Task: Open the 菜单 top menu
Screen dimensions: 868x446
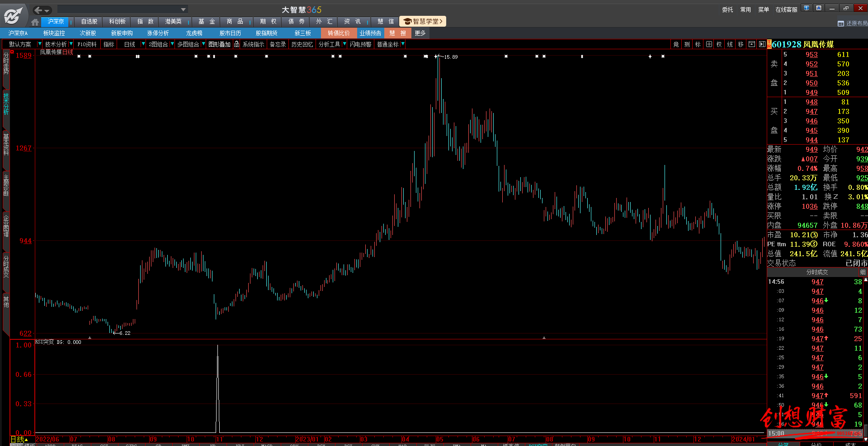Action: (764, 9)
